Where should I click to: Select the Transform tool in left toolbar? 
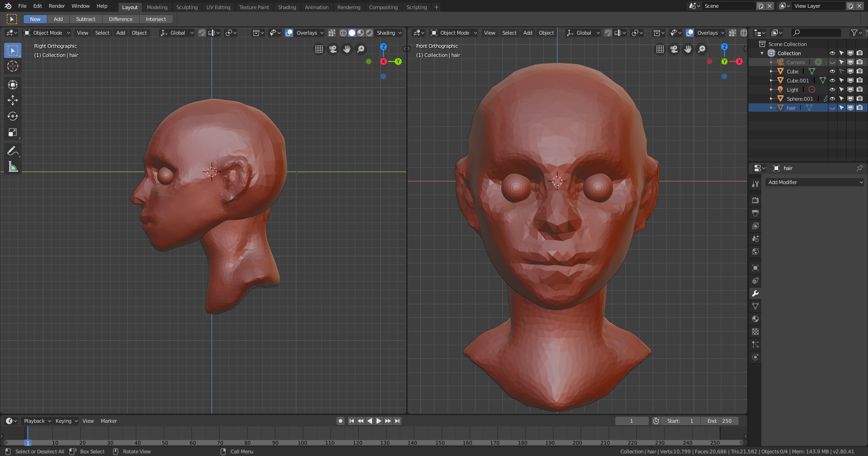[13, 85]
